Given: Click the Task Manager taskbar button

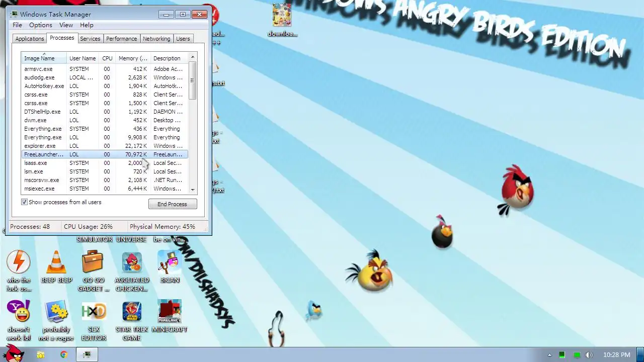Looking at the screenshot, I should coord(87,355).
